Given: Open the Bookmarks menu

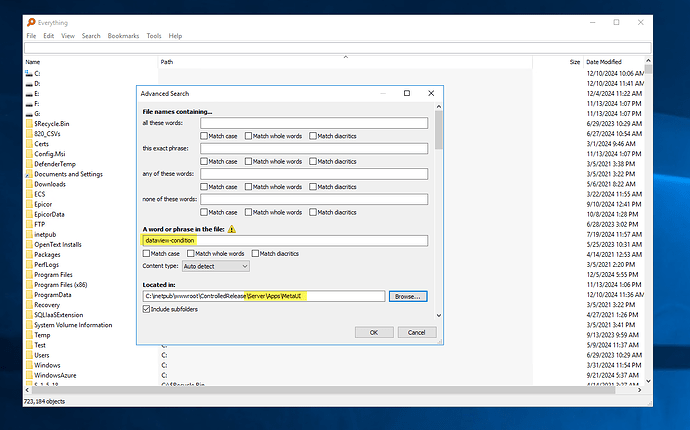Looking at the screenshot, I should 123,36.
